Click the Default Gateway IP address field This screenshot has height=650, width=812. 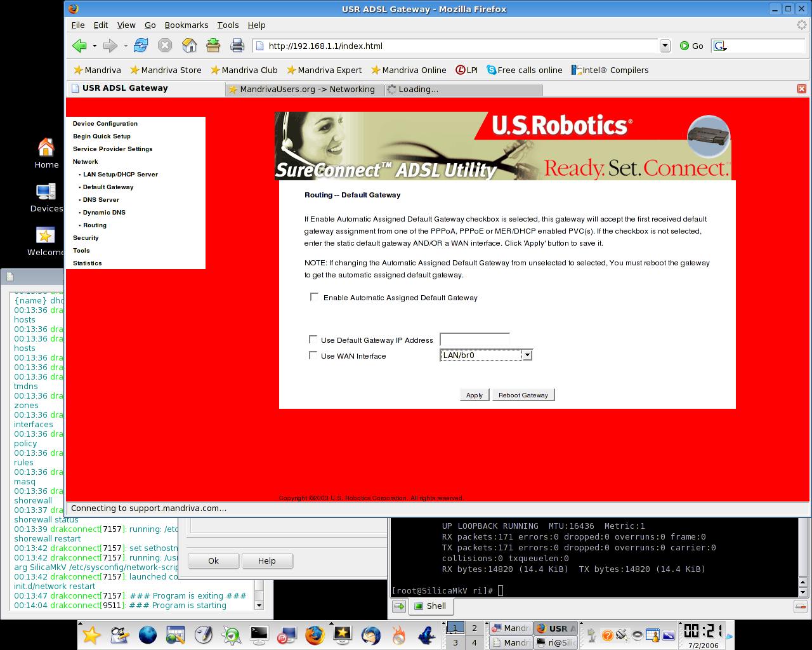[475, 340]
